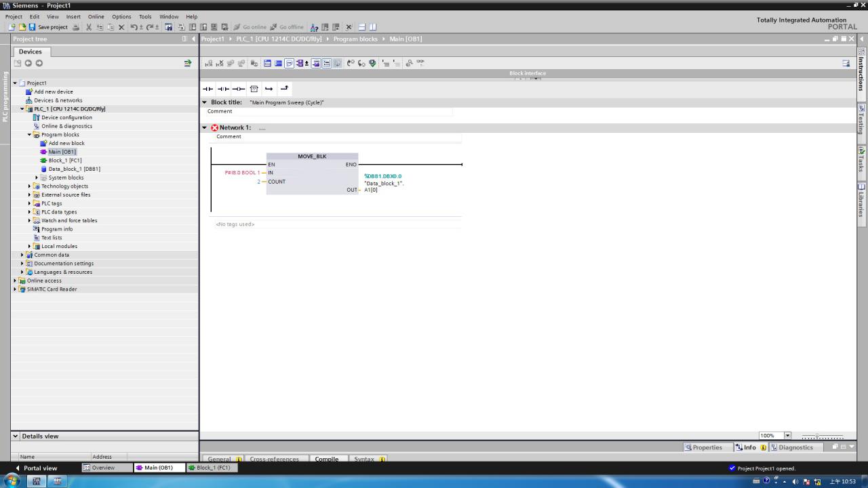Expand the PLC tags folder
The width and height of the screenshot is (868, 488).
click(30, 203)
